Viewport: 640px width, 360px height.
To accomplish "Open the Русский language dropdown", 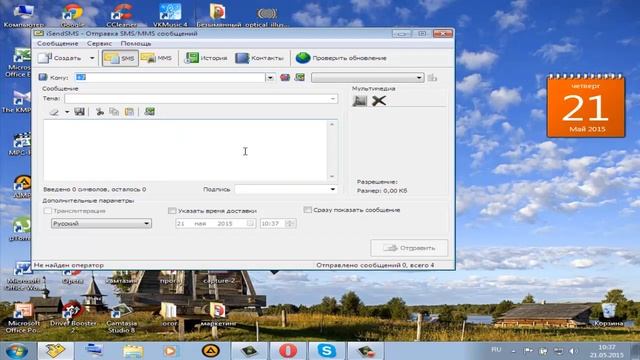I will pyautogui.click(x=101, y=224).
